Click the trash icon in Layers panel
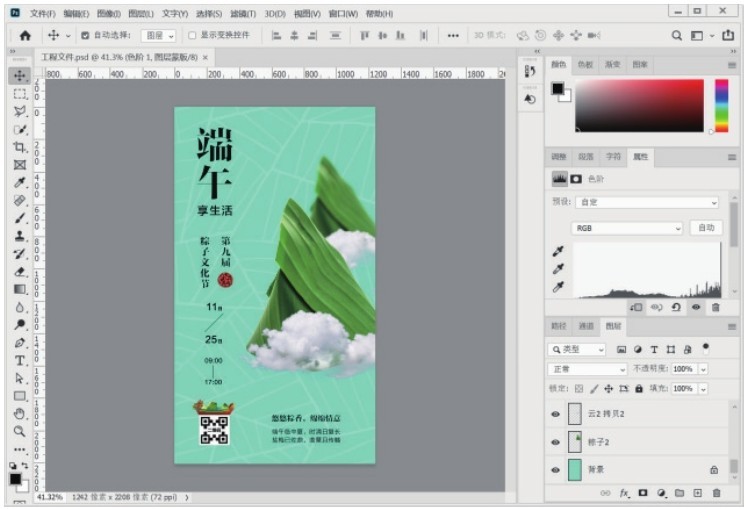The height and width of the screenshot is (509, 746). click(716, 493)
